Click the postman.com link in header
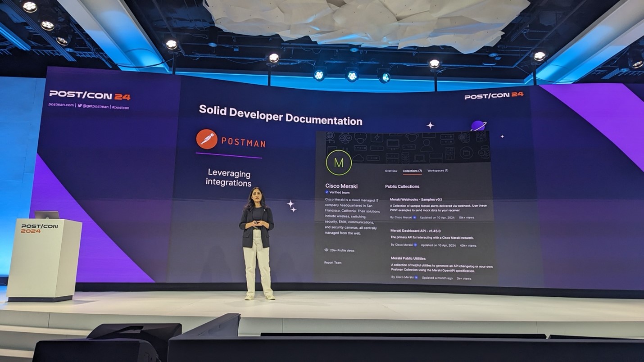The width and height of the screenshot is (644, 362). (61, 105)
